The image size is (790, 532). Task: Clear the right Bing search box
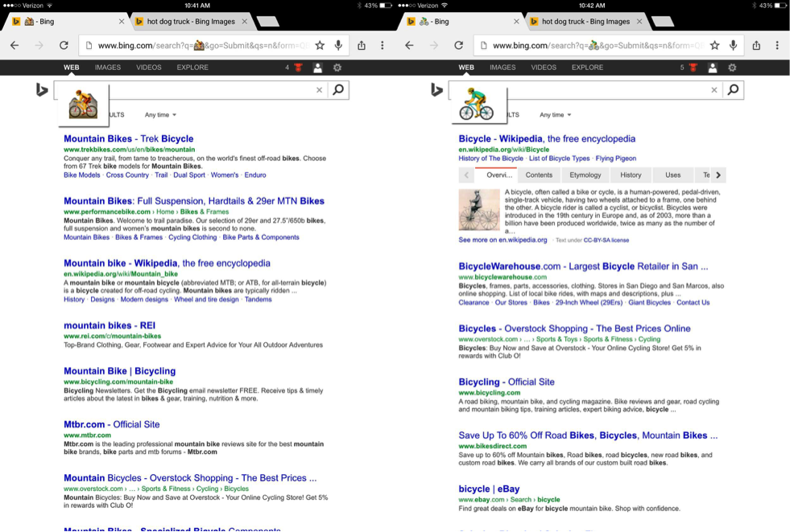point(714,90)
